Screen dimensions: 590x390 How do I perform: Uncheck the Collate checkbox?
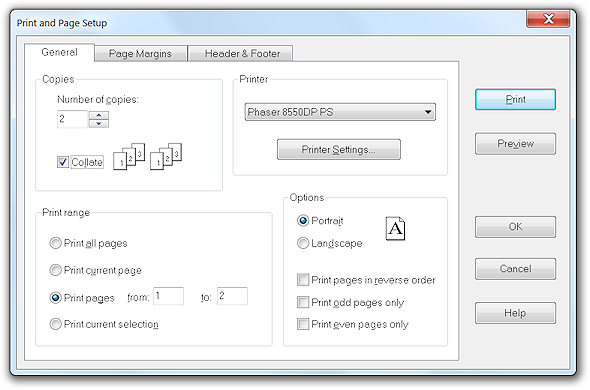(62, 162)
